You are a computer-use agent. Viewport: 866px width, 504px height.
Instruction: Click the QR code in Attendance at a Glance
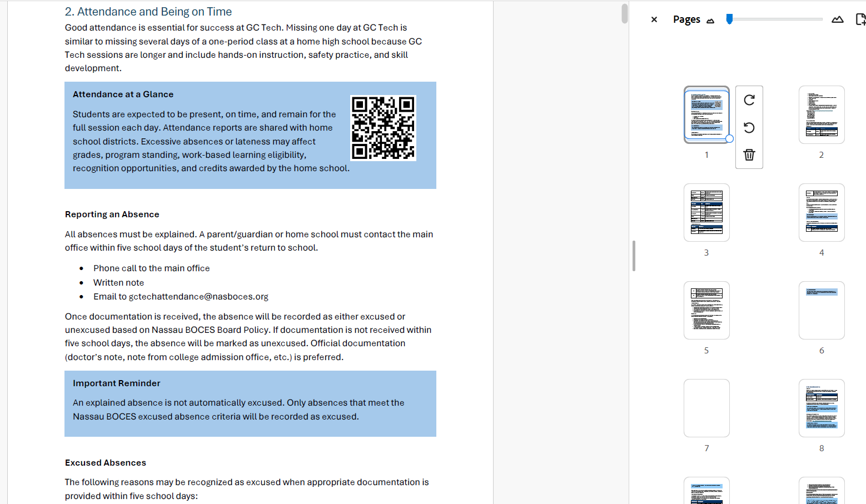tap(384, 128)
